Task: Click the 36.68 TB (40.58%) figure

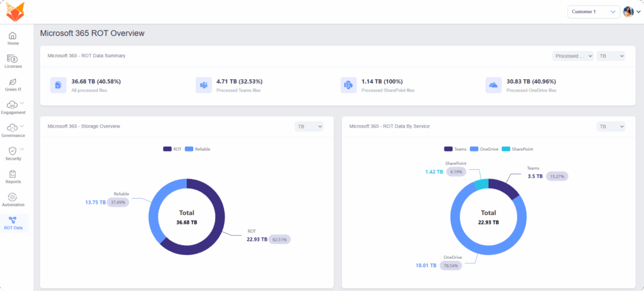Action: 96,81
